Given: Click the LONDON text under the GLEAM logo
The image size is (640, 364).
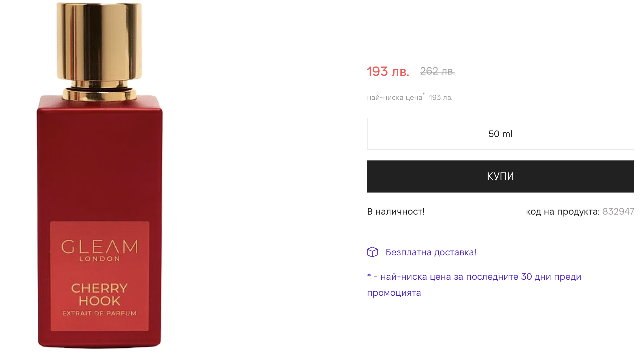Looking at the screenshot, I should [99, 259].
